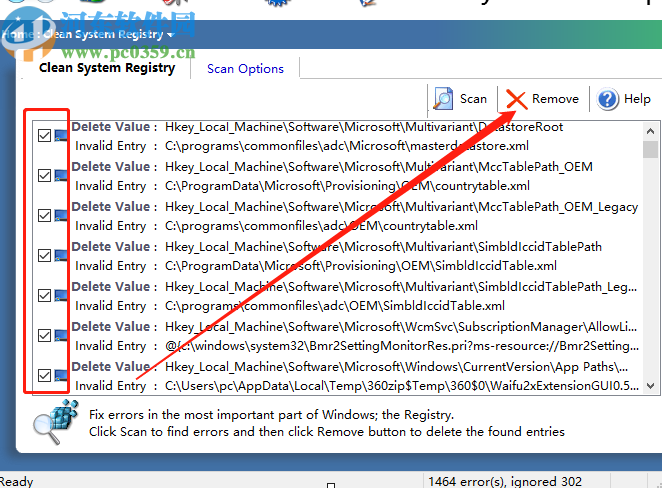The height and width of the screenshot is (488, 662).
Task: Click monitor icon of MccTablePath_OEM entry
Action: point(61,176)
